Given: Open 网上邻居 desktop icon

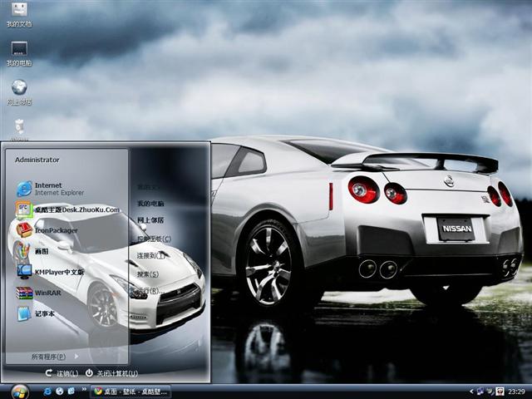Looking at the screenshot, I should pos(18,91).
